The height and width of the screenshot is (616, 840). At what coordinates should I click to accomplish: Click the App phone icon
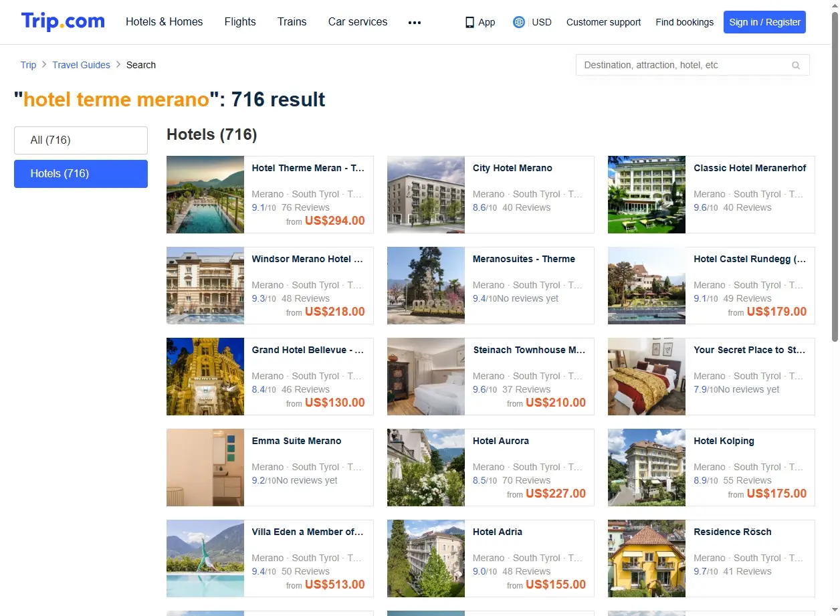469,22
